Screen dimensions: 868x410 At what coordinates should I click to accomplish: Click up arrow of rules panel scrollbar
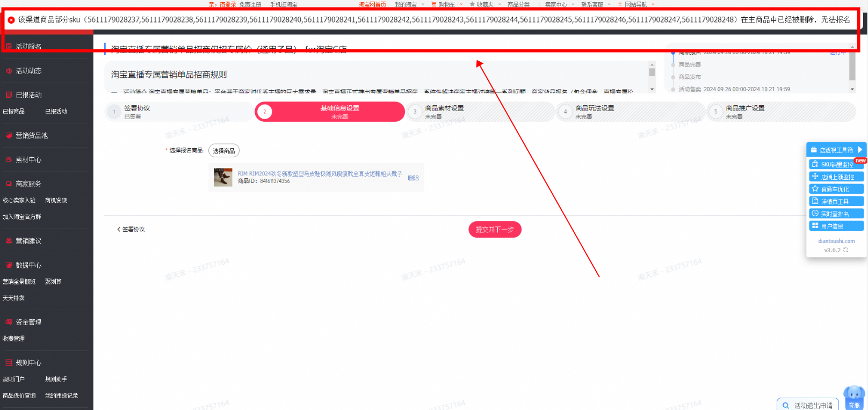point(652,64)
